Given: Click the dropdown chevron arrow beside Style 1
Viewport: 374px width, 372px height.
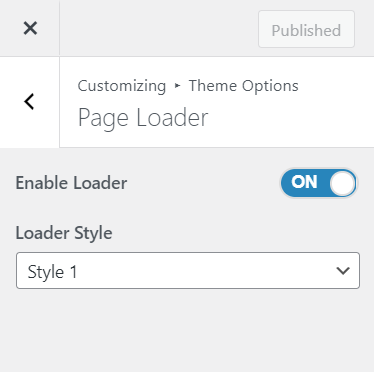Looking at the screenshot, I should 343,270.
